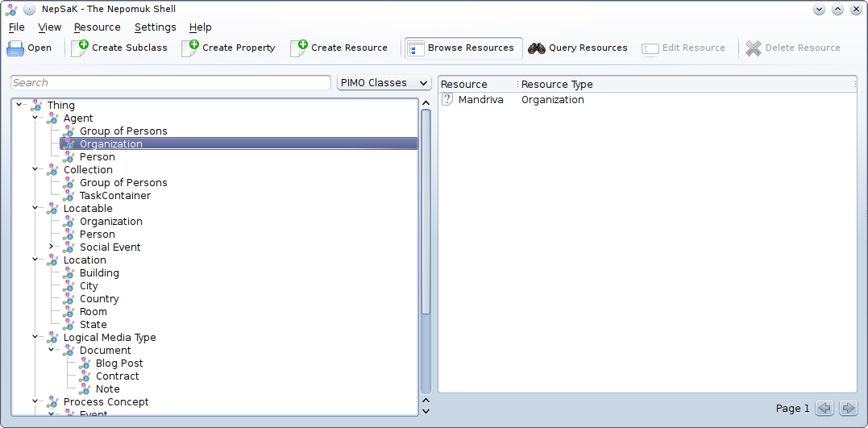The width and height of the screenshot is (868, 428).
Task: Click the Location class icon
Action: point(52,260)
